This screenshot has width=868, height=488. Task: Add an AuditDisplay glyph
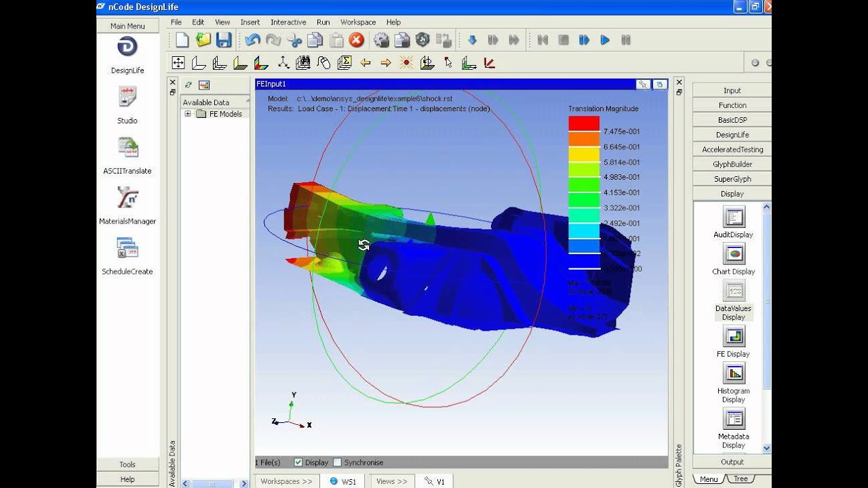pos(734,218)
